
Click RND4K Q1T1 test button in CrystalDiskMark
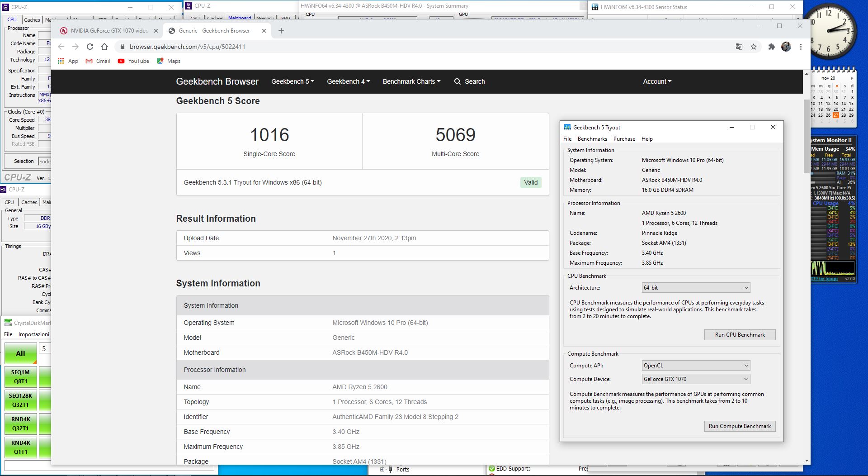coord(20,447)
